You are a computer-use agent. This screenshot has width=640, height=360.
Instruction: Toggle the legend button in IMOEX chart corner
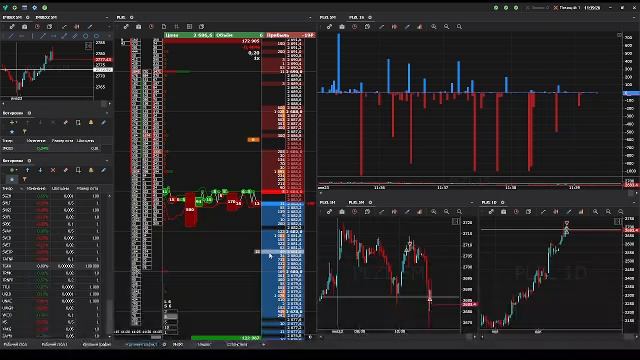pyautogui.click(x=88, y=46)
